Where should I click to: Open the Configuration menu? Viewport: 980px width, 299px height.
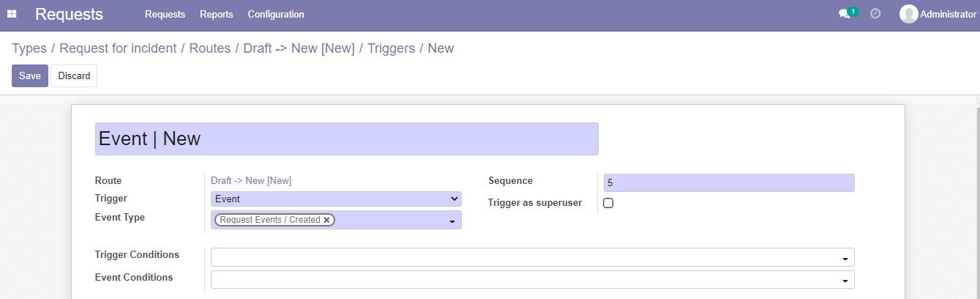tap(276, 14)
